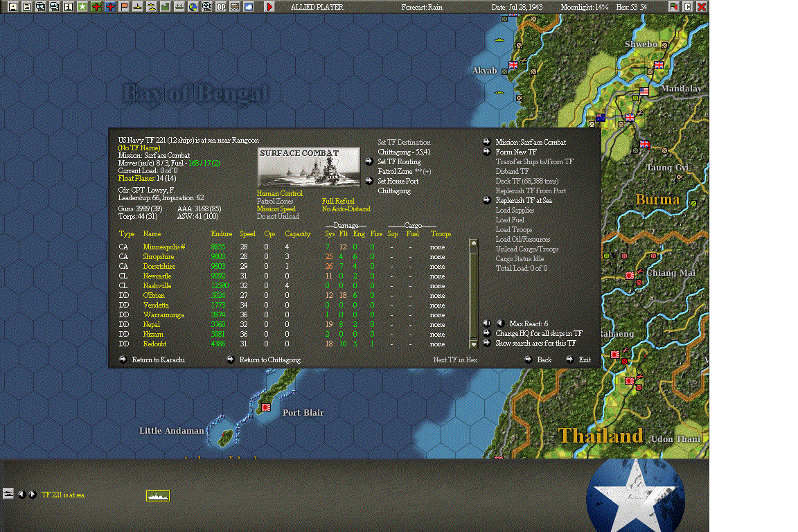Click the info 'i' toolbar icon
The height and width of the screenshot is (532, 798).
click(x=68, y=7)
